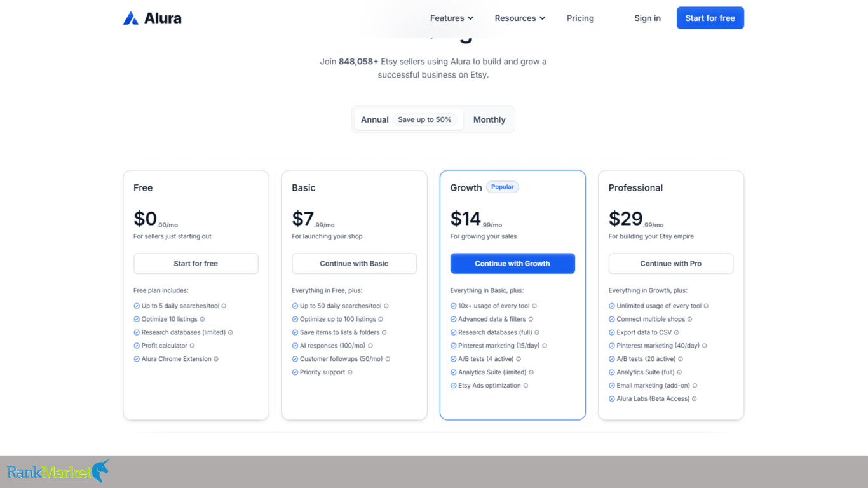Expand the Resources menu
Image resolution: width=868 pixels, height=488 pixels.
(x=520, y=18)
